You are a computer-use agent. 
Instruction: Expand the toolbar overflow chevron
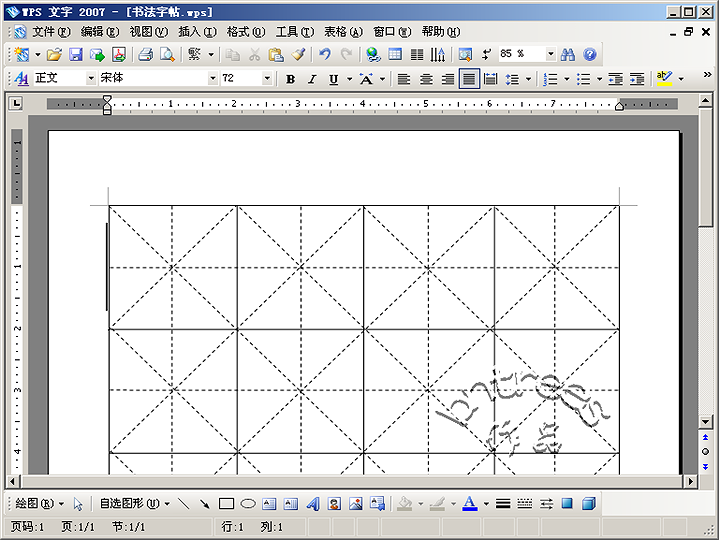point(707,75)
